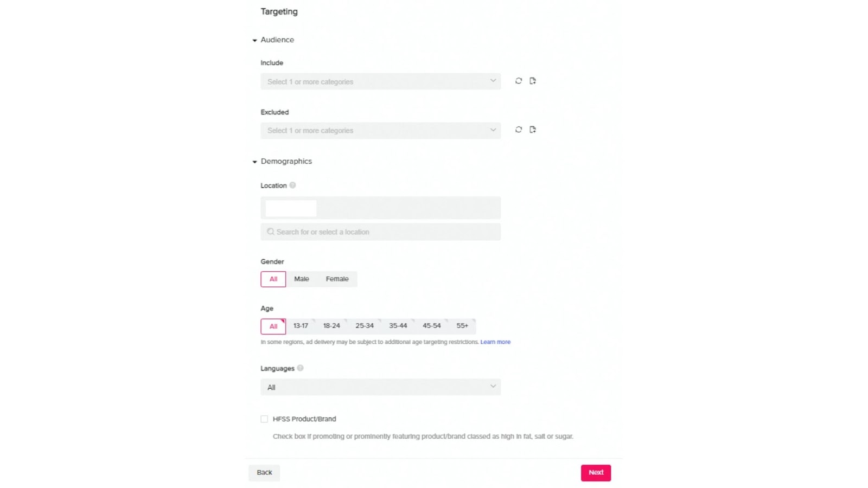Image resolution: width=868 pixels, height=488 pixels.
Task: Click the location search magnifier icon
Action: coord(270,232)
